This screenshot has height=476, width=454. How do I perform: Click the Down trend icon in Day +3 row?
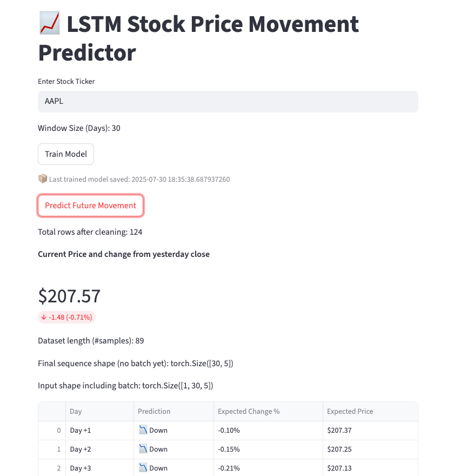pos(143,468)
